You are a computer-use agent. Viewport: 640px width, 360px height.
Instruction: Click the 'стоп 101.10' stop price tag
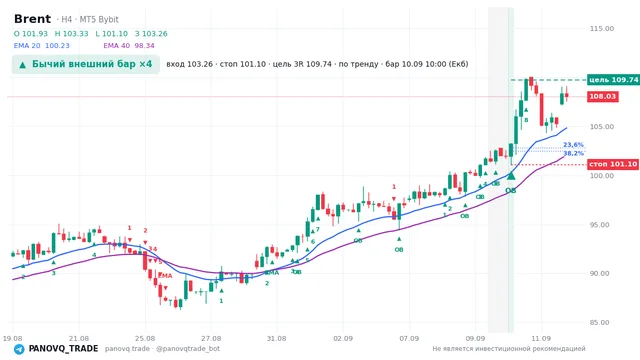pos(613,164)
